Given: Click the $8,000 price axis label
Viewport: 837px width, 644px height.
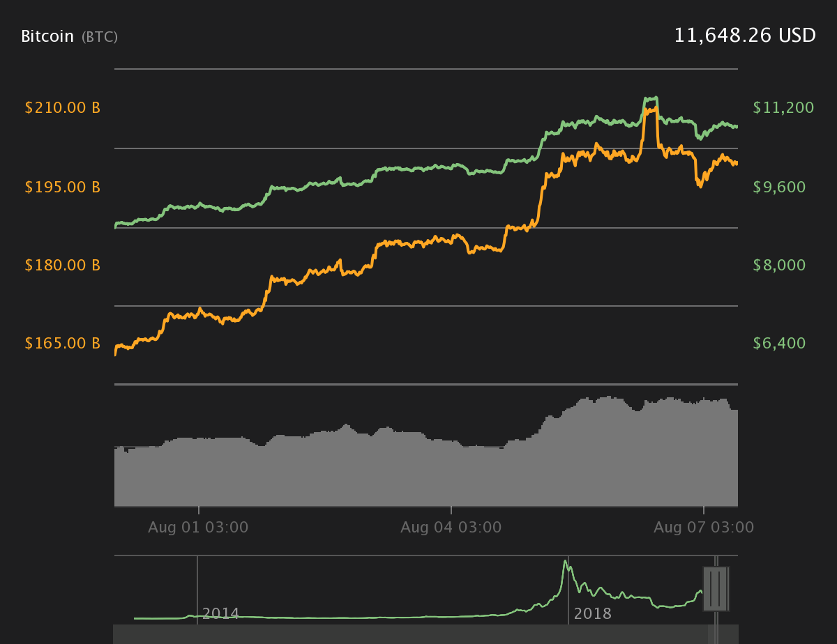Looking at the screenshot, I should pyautogui.click(x=779, y=266).
